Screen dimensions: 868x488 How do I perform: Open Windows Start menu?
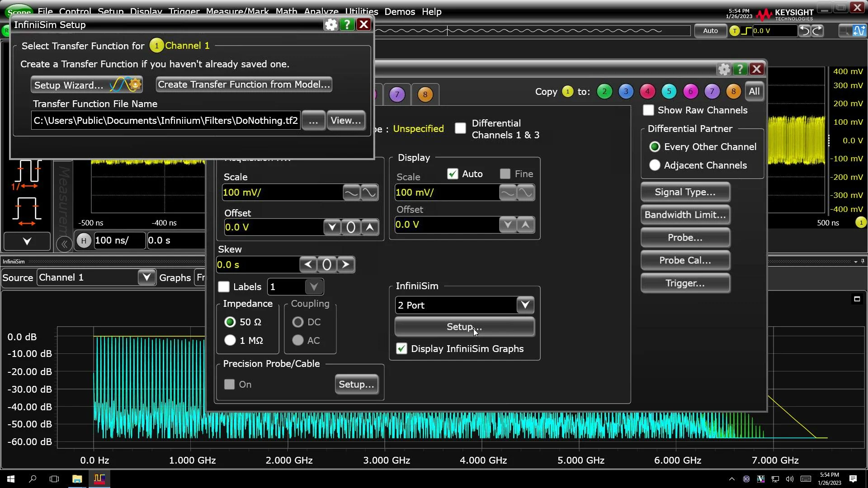pos(11,479)
